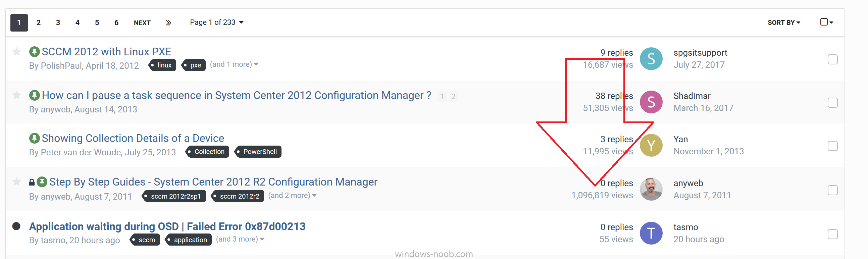868x259 pixels.
Task: Click unread dot for Application waiting during OSD
Action: pyautogui.click(x=16, y=226)
